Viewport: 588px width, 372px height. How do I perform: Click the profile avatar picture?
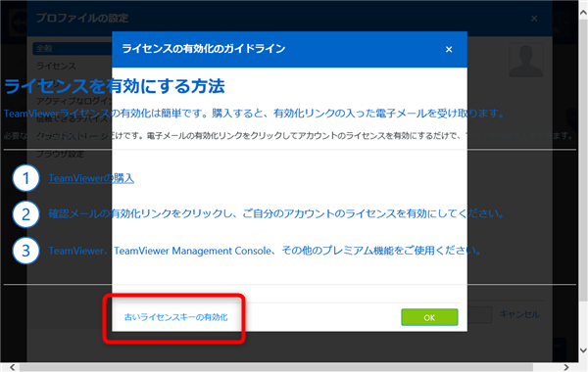point(525,60)
